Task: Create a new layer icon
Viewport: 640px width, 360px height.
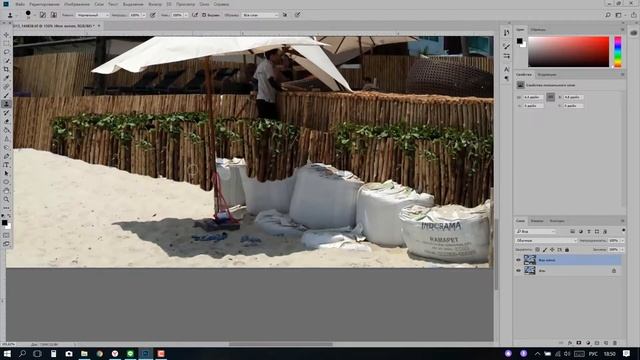Action: [606, 343]
